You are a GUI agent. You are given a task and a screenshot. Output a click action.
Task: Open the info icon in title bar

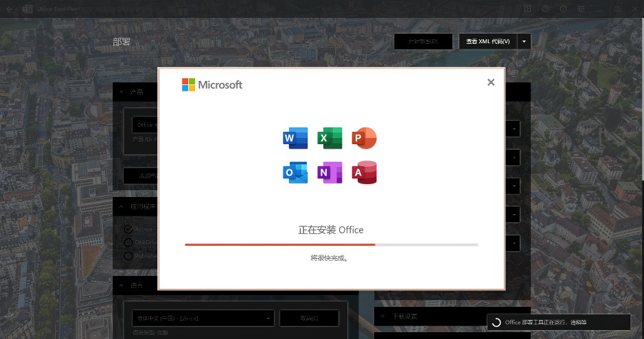coord(563,9)
